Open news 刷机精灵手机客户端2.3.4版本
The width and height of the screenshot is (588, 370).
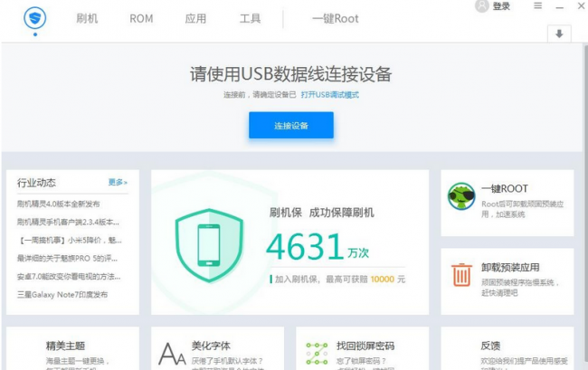[x=68, y=222]
